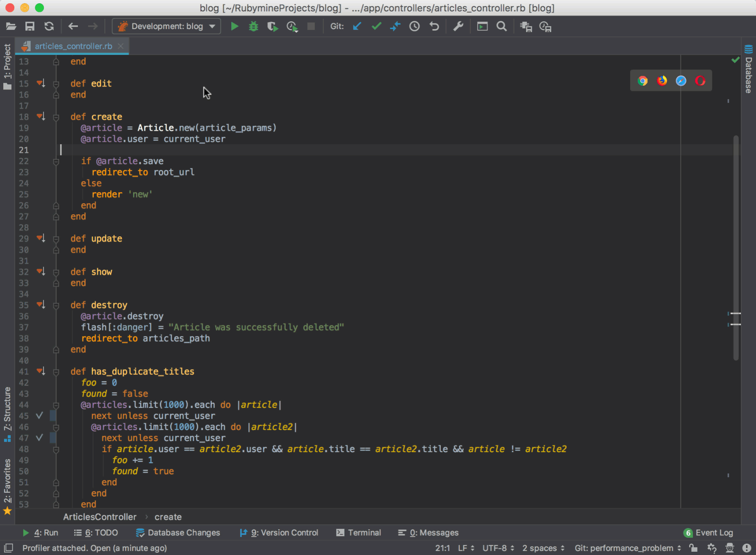
Task: Open Settings with the wrench icon
Action: tap(458, 26)
